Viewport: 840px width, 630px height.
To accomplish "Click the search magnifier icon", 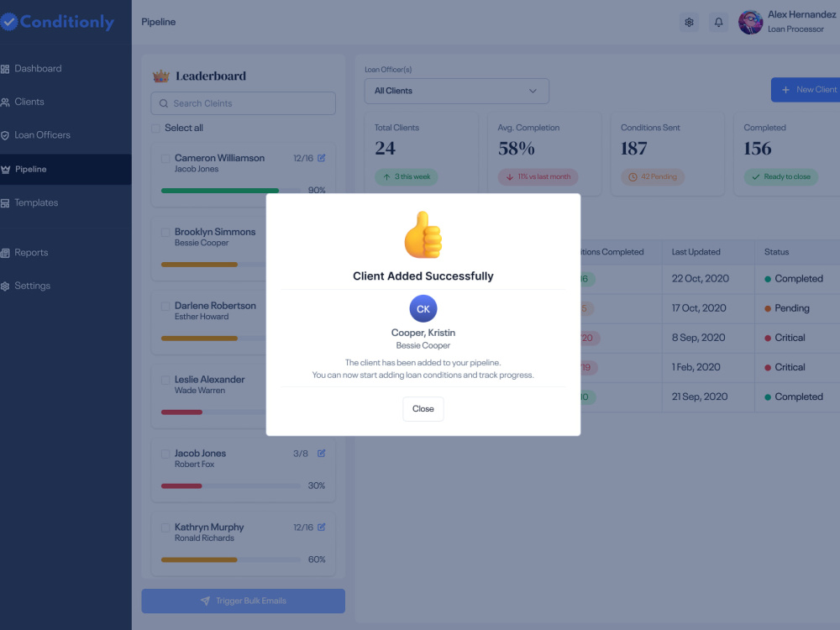I will click(164, 103).
